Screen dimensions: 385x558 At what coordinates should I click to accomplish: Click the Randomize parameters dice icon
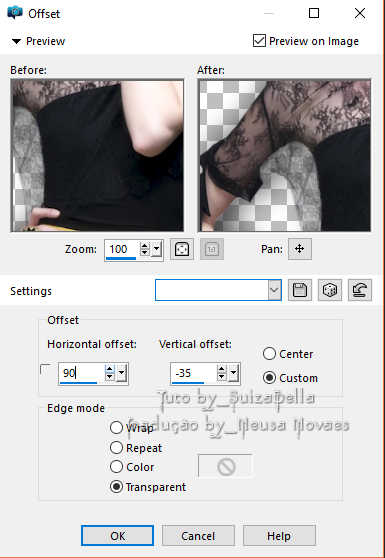330,290
